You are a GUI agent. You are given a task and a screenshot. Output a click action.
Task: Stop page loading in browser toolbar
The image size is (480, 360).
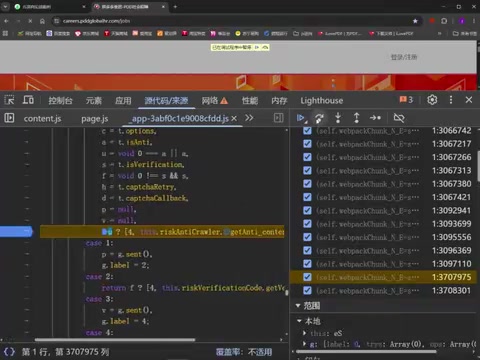30,21
